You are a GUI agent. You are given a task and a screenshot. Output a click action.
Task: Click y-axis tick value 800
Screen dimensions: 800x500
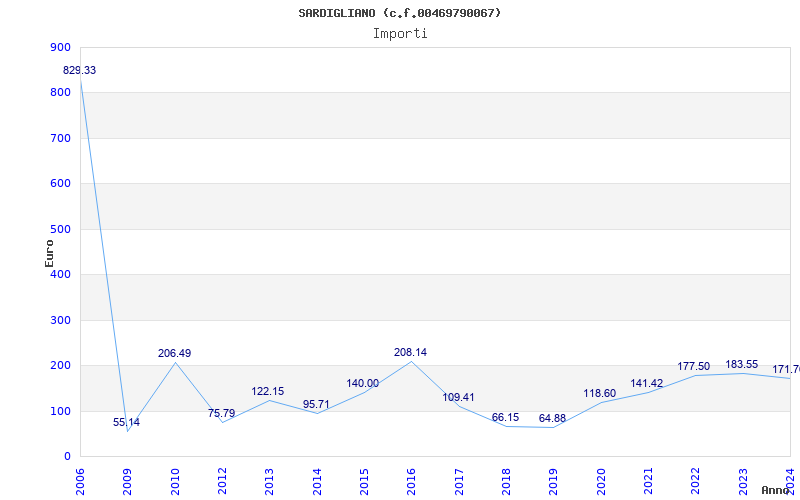(x=61, y=93)
